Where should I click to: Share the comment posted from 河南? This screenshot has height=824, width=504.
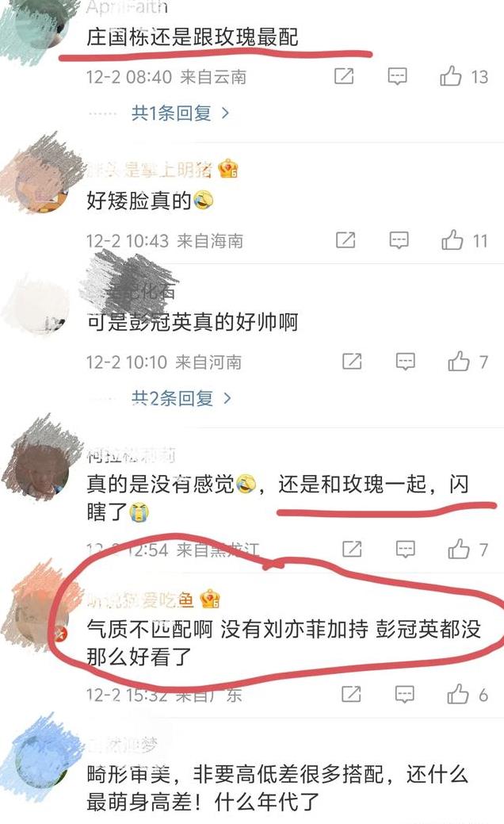tap(352, 362)
